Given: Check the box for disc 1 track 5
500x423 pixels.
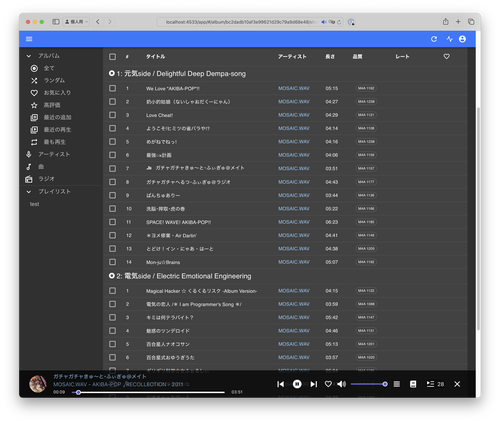Looking at the screenshot, I should pos(113,142).
